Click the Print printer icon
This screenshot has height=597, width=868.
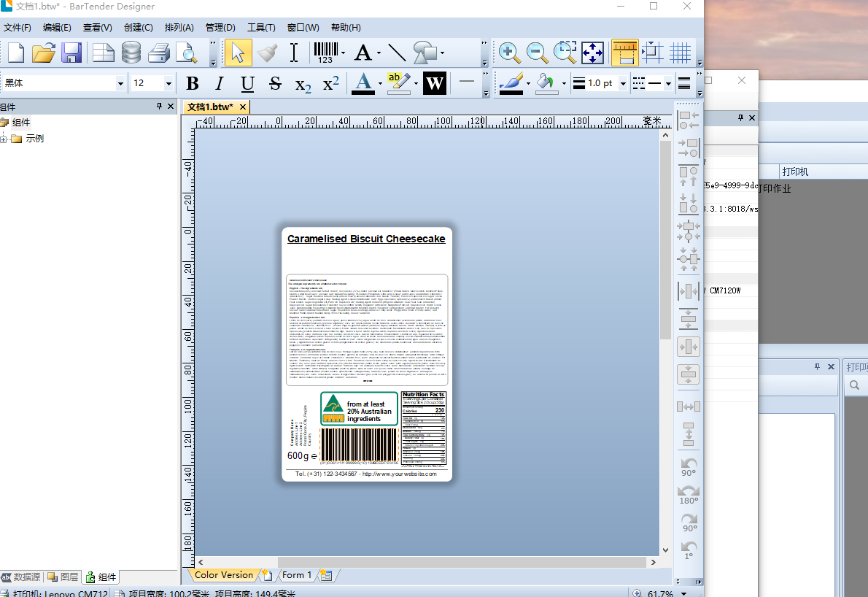point(159,53)
